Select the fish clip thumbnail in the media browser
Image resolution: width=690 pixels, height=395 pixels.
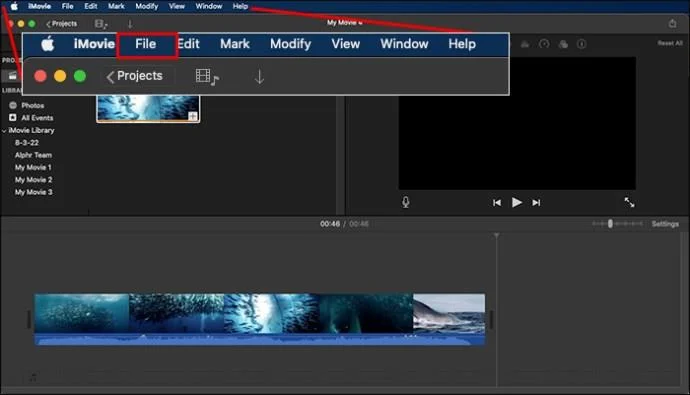click(148, 108)
